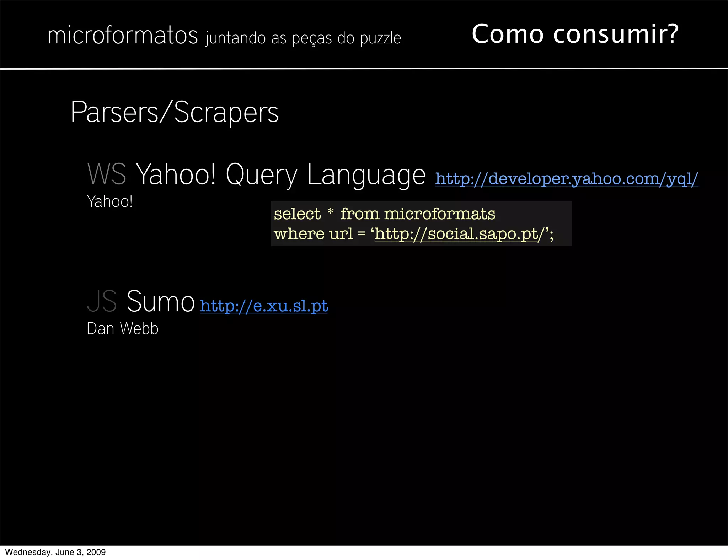The image size is (728, 560).
Task: Click the gray 'JS' label
Action: pyautogui.click(x=102, y=301)
